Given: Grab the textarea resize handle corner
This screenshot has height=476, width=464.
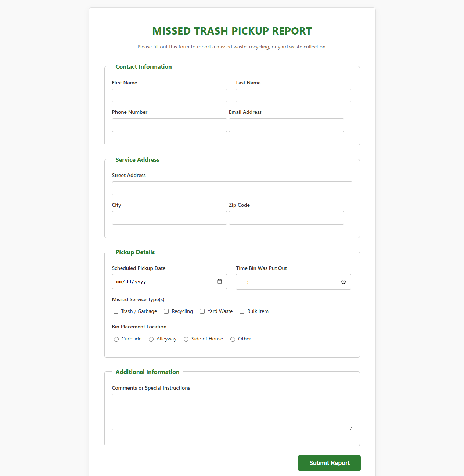Looking at the screenshot, I should [x=350, y=428].
